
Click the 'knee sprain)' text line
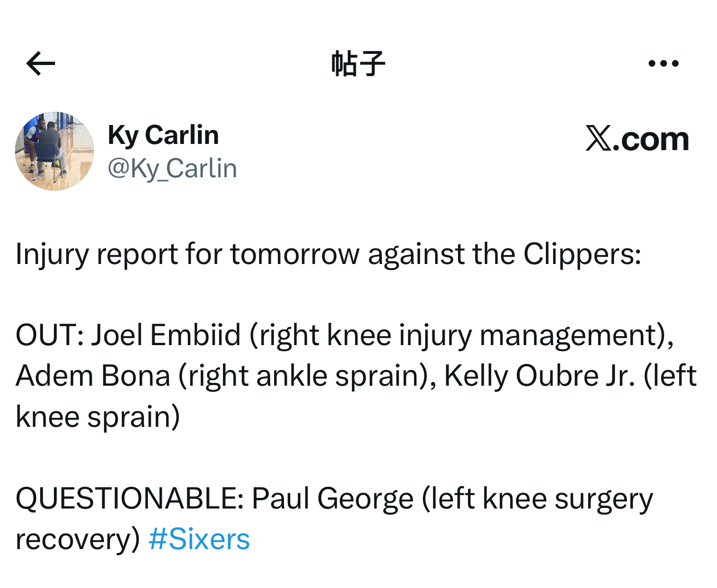[x=98, y=417]
